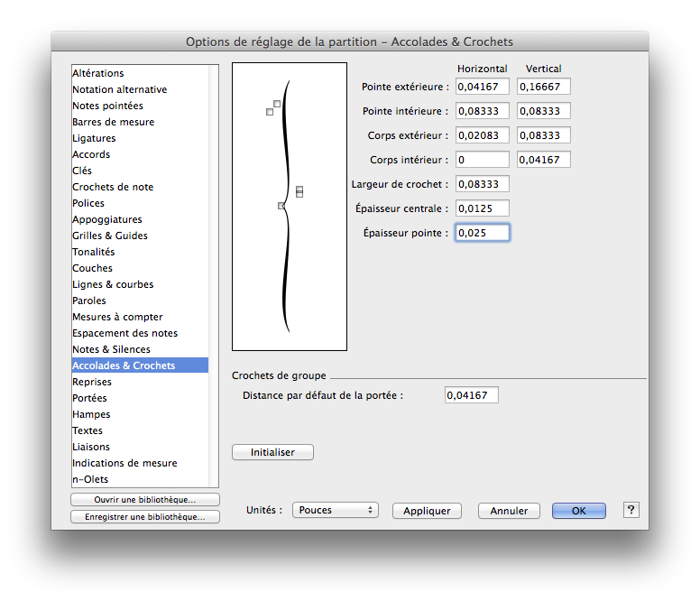Select Altérations in the category list
The image size is (700, 601).
98,73
